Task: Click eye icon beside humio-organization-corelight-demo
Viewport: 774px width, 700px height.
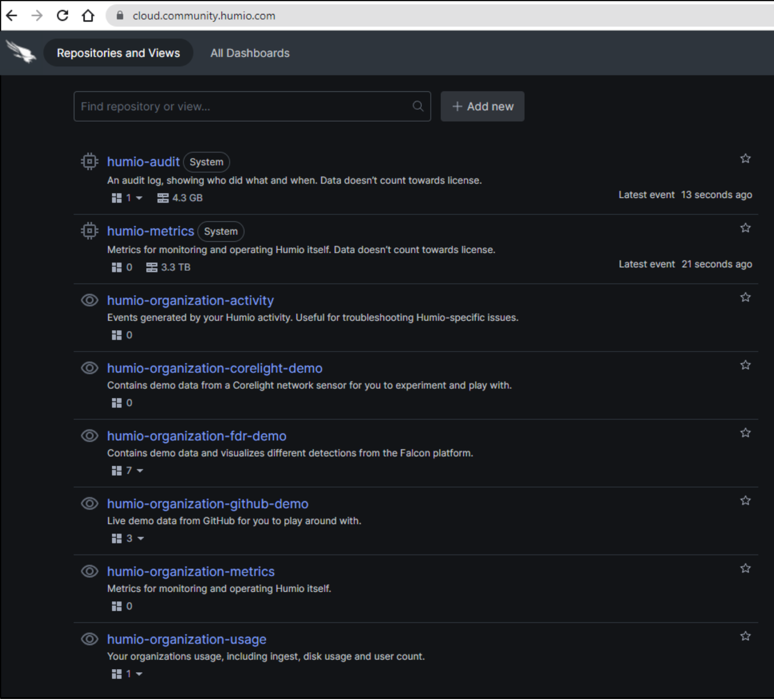Action: (90, 368)
